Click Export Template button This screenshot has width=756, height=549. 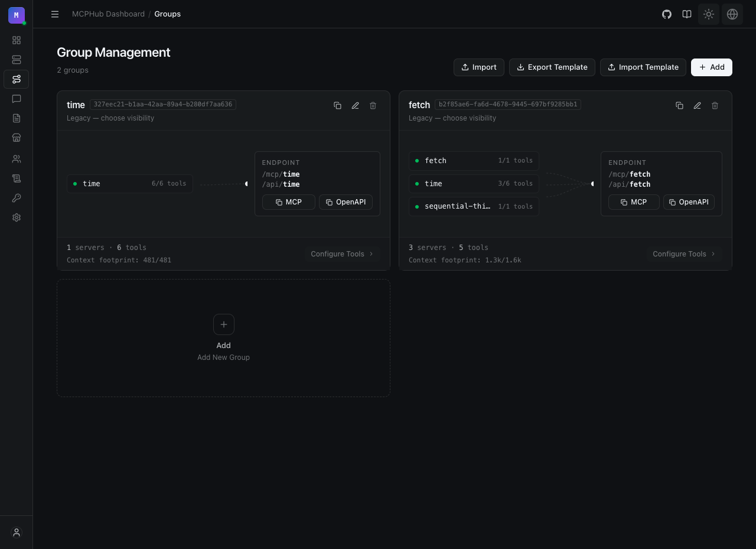point(552,67)
